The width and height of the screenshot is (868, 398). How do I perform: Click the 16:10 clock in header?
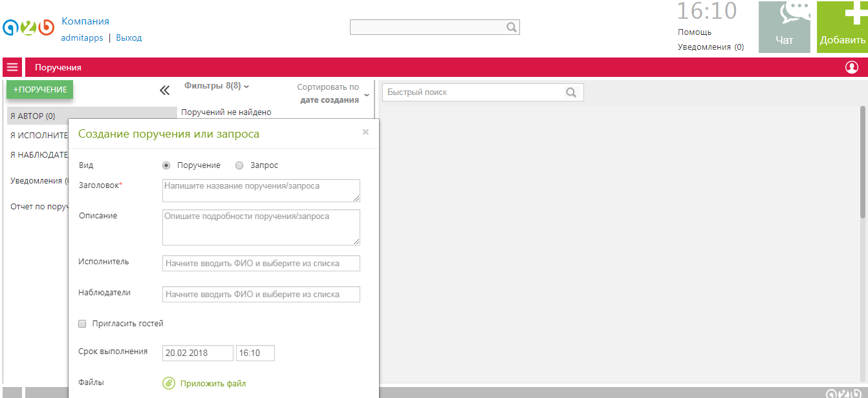(x=707, y=11)
